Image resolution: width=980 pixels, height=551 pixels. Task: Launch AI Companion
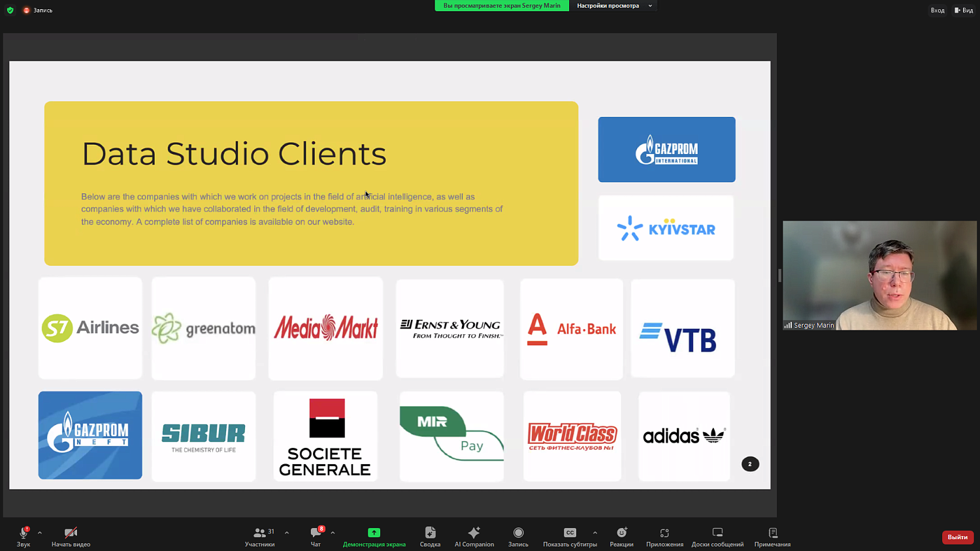[474, 537]
